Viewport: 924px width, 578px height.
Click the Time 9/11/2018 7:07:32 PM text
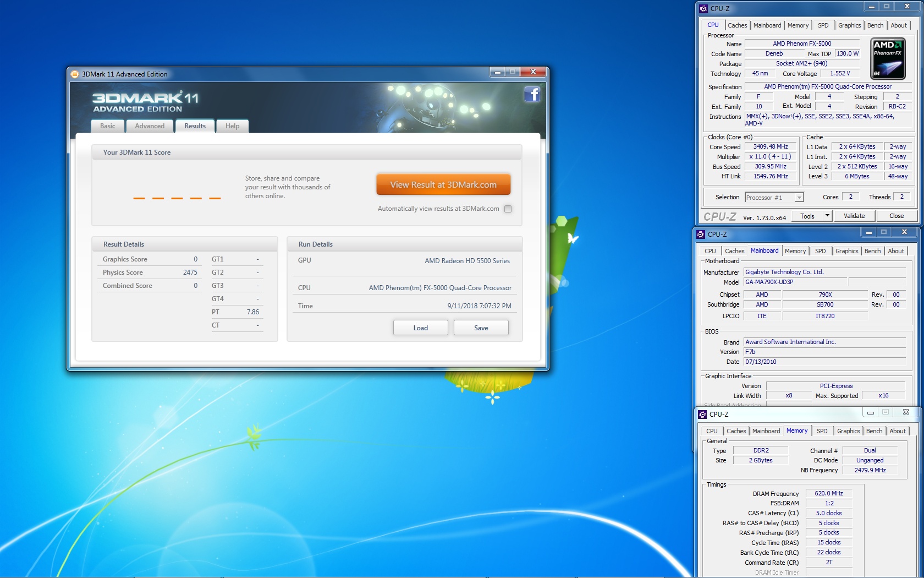(479, 306)
